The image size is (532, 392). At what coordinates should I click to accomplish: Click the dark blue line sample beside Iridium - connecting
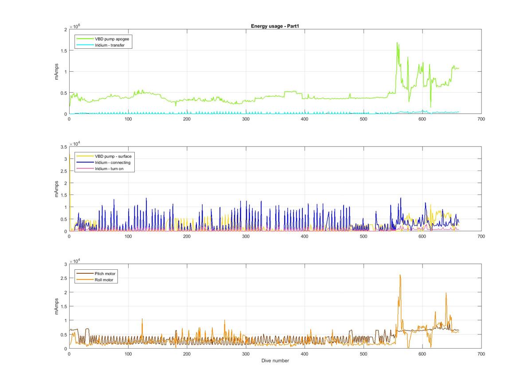coord(85,163)
